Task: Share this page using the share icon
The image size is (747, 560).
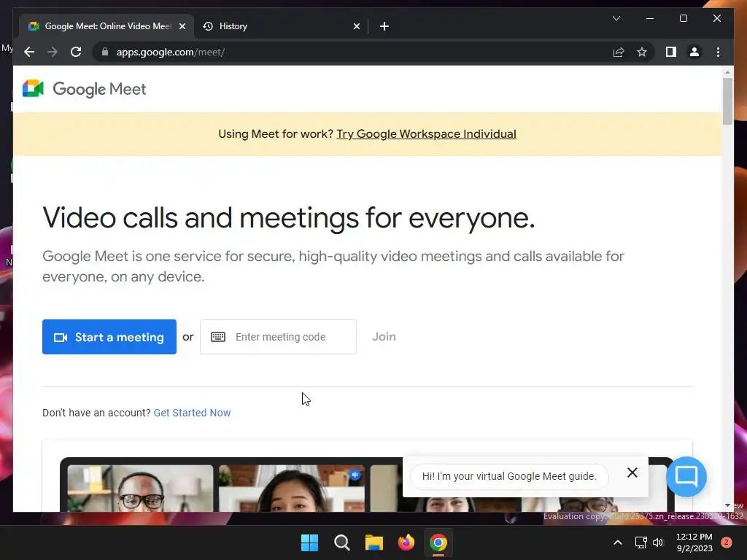Action: 619,52
